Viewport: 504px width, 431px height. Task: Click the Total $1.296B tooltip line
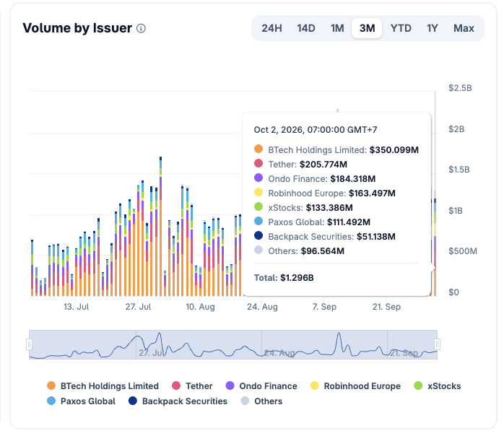click(x=284, y=278)
